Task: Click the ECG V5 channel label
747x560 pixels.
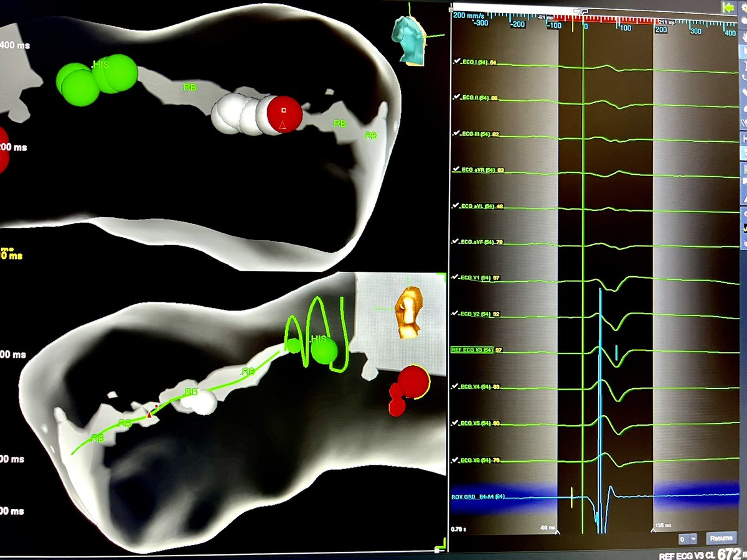Action: pos(475,423)
